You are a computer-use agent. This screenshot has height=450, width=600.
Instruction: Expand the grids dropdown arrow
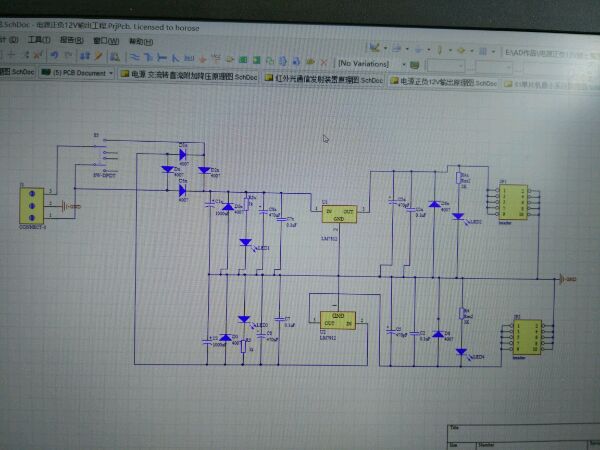coord(494,51)
